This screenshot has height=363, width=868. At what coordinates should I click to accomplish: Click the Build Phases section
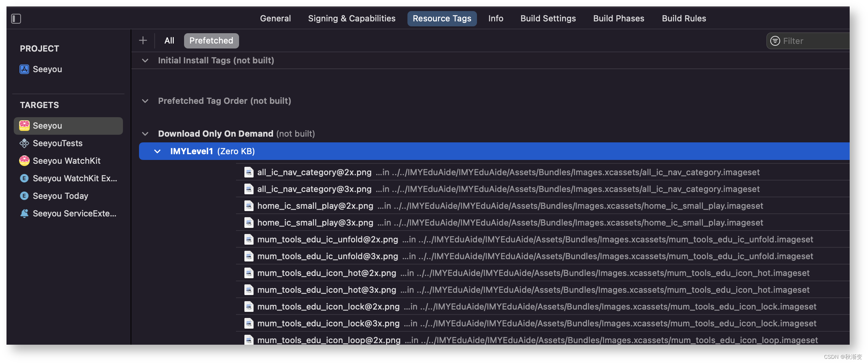tap(618, 18)
